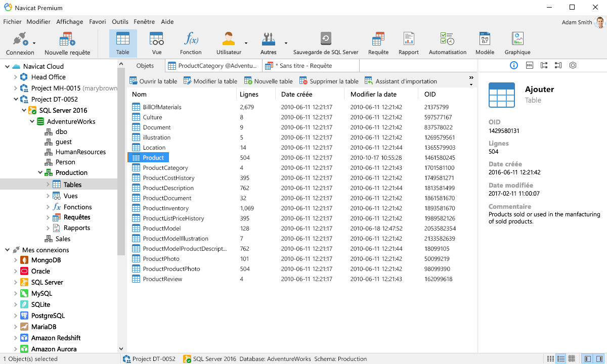Select the Sales schema
This screenshot has height=364, width=607.
(x=63, y=239)
